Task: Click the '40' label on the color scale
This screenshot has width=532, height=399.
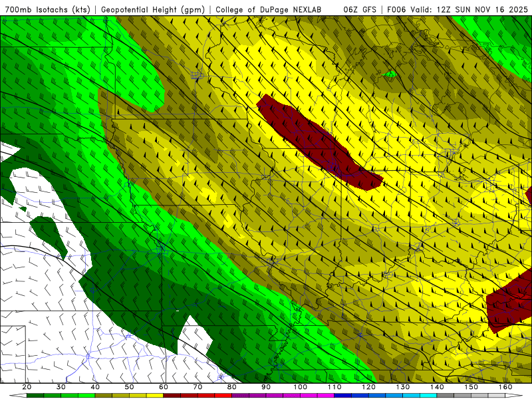Action: click(x=95, y=387)
